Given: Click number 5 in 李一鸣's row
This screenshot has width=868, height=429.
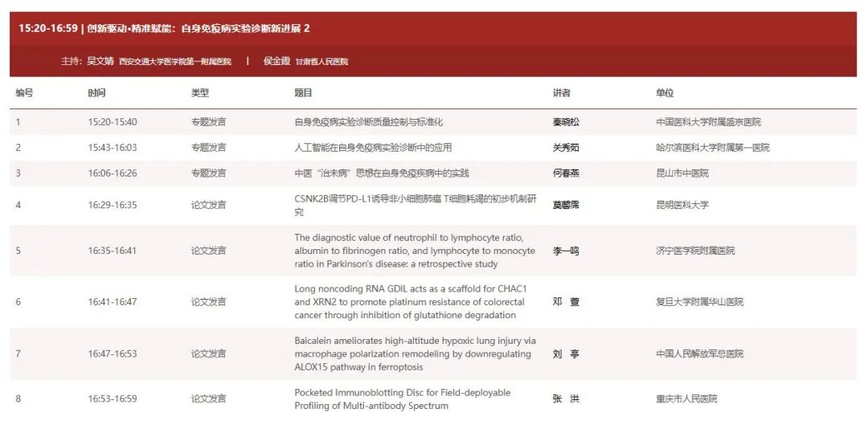Looking at the screenshot, I should [x=18, y=251].
